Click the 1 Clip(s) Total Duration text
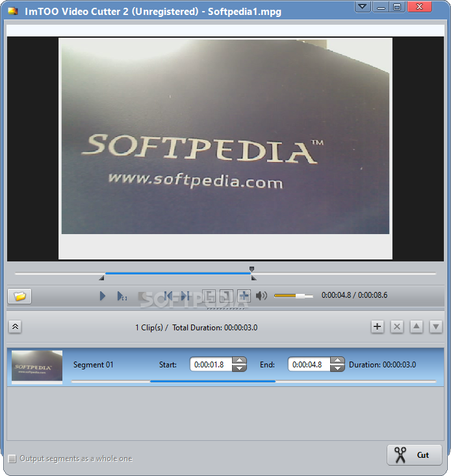The width and height of the screenshot is (451, 476). point(196,328)
